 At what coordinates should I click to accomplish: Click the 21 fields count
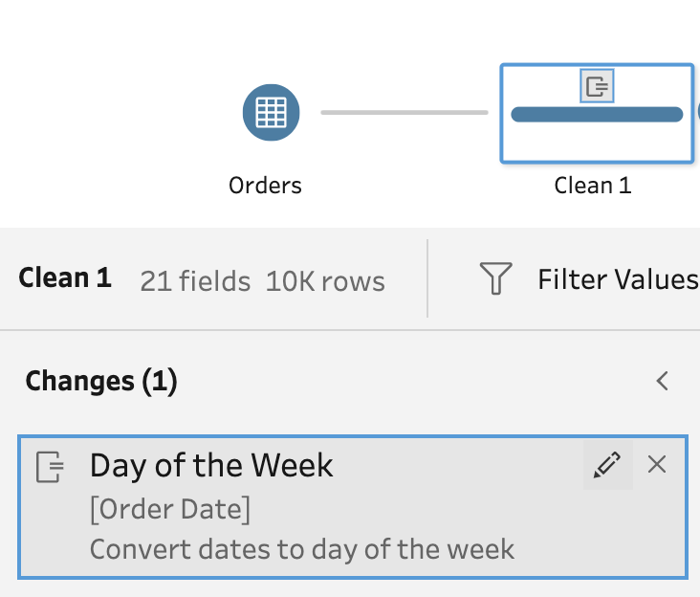[195, 281]
